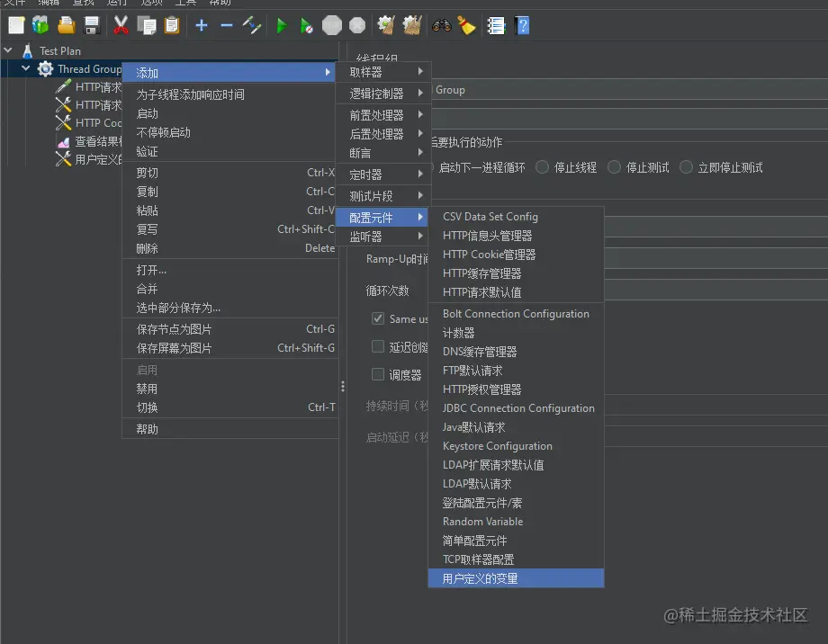This screenshot has height=644, width=828.
Task: Click Start no pauses icon
Action: (x=306, y=25)
